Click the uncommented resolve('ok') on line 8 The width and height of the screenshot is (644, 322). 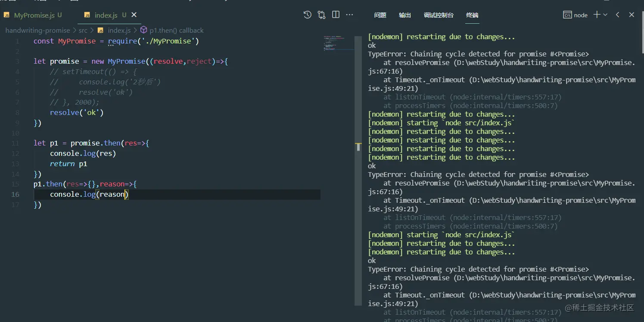pyautogui.click(x=77, y=113)
